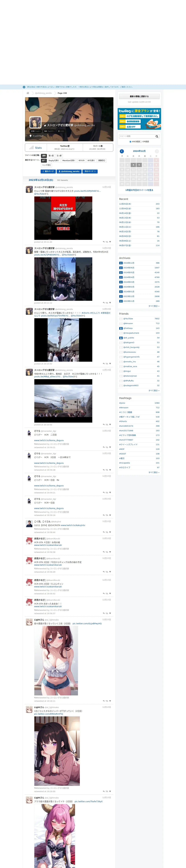Click the twilog 課金プラン ad banner

coord(139,119)
